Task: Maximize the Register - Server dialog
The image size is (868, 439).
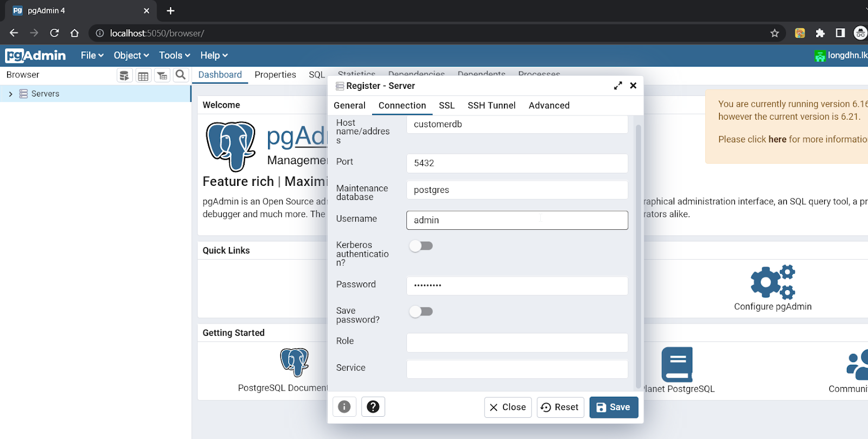Action: tap(618, 86)
